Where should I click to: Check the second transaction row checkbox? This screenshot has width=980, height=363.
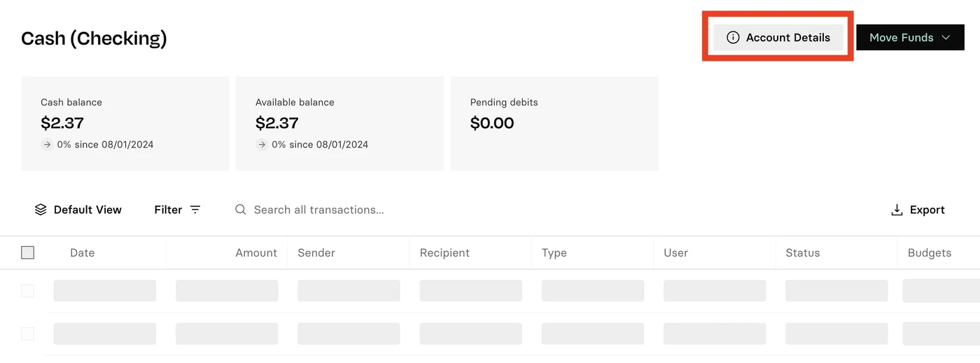[x=27, y=334]
